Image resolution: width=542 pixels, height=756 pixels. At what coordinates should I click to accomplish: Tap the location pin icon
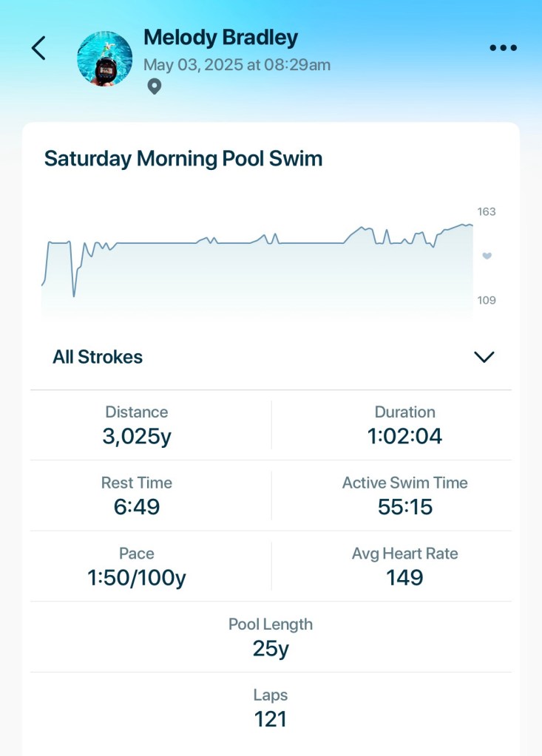pyautogui.click(x=154, y=87)
